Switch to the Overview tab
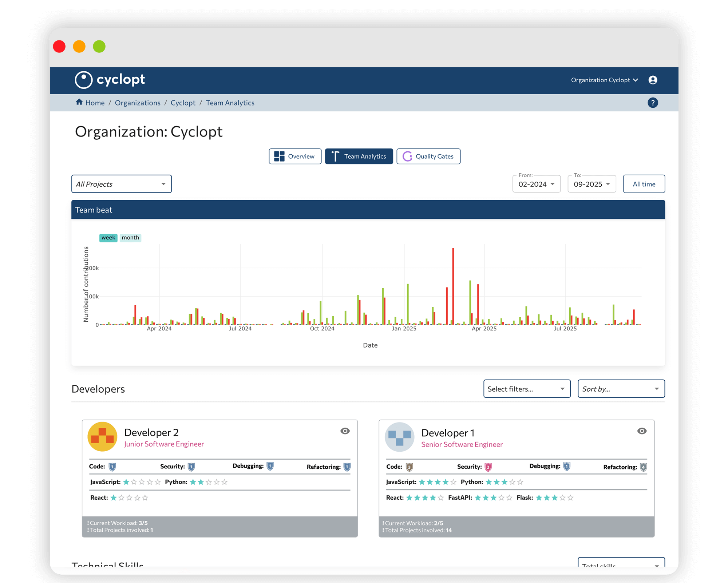Viewport: 728px width, 583px height. tap(295, 156)
